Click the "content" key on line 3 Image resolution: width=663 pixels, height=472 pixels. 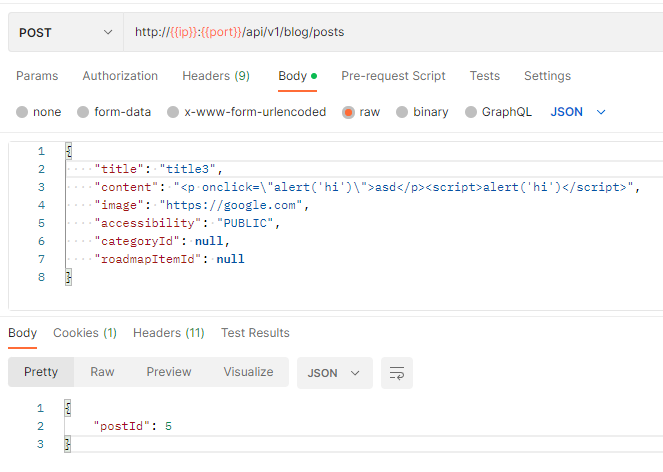tap(126, 187)
